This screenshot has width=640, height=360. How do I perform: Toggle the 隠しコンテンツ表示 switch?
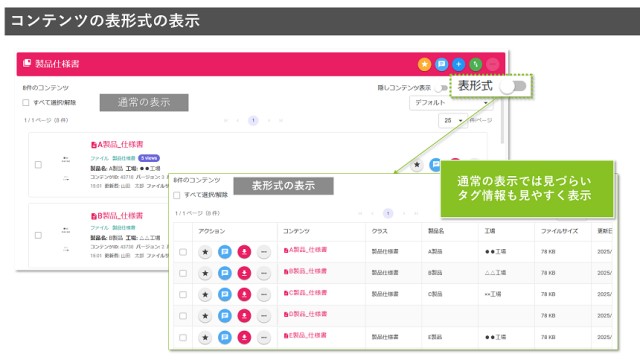(x=441, y=88)
